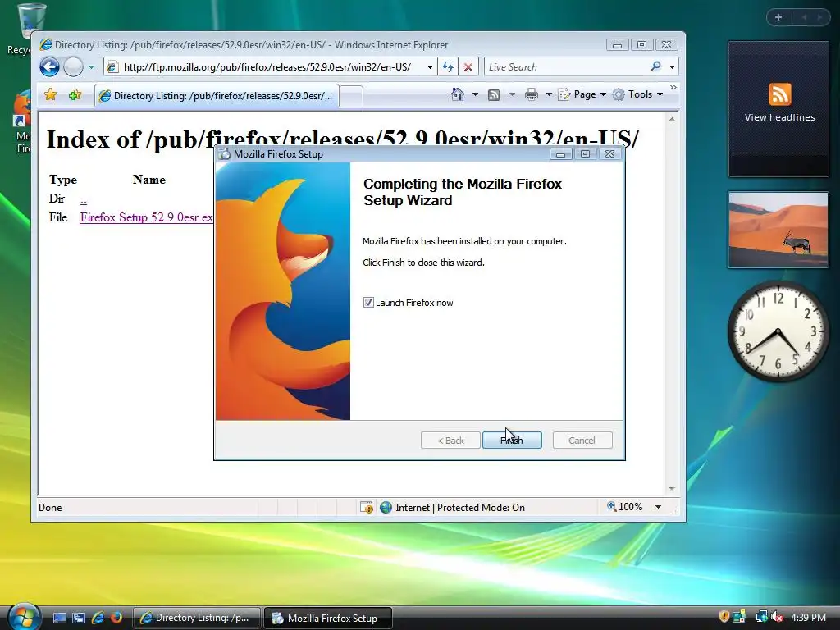This screenshot has height=630, width=840.
Task: Add gadgets with sidebar plus button
Action: click(x=778, y=17)
